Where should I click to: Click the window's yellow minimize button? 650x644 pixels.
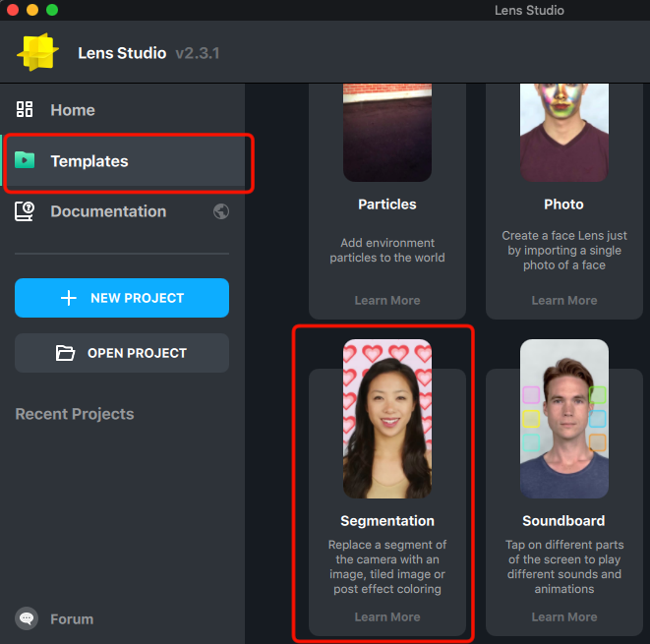click(x=32, y=10)
